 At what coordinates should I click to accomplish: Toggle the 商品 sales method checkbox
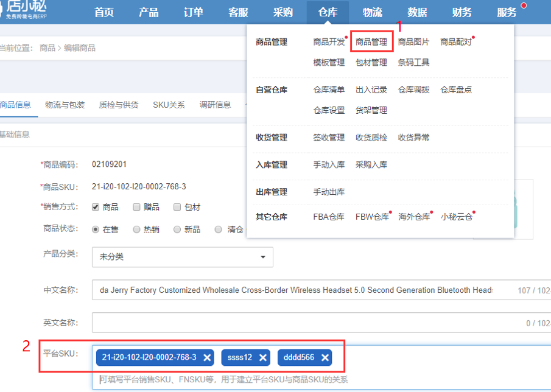point(96,207)
